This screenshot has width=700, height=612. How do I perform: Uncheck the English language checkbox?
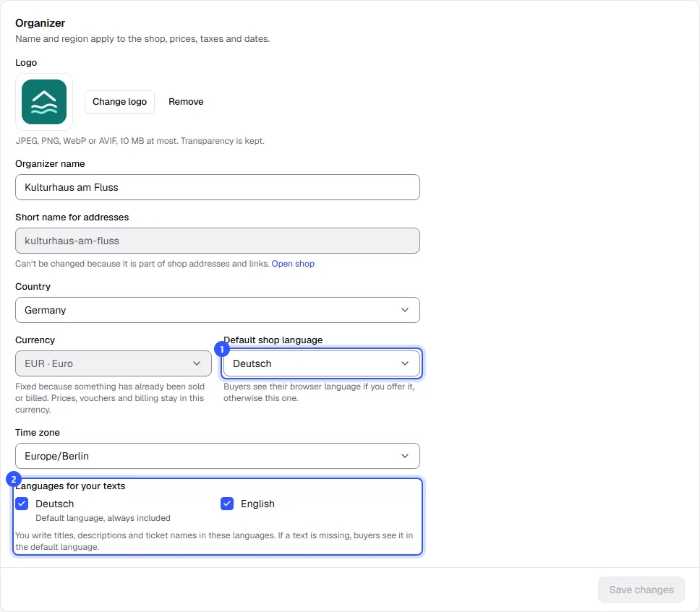pos(227,504)
